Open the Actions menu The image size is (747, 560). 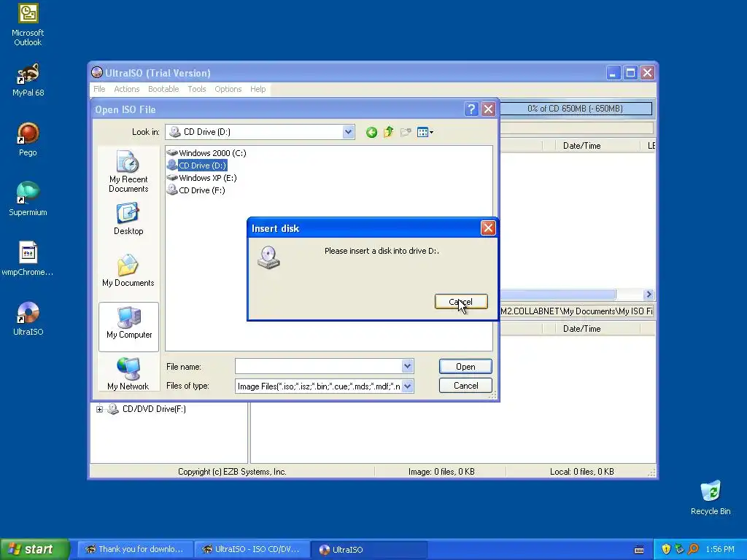[x=127, y=89]
